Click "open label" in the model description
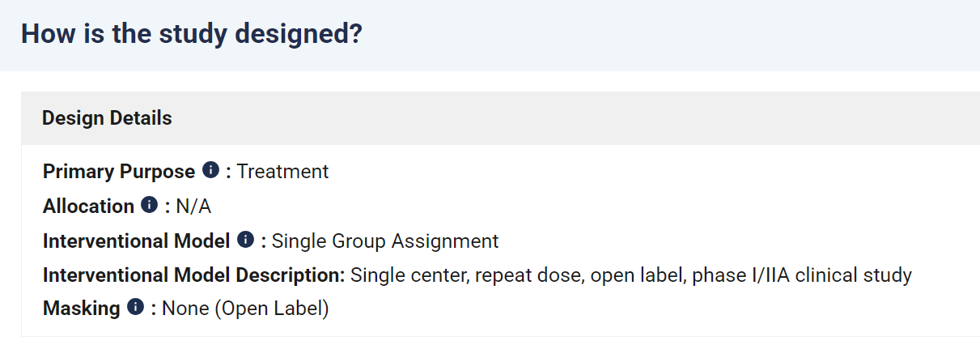Screen dimensions: 980x345 635,275
